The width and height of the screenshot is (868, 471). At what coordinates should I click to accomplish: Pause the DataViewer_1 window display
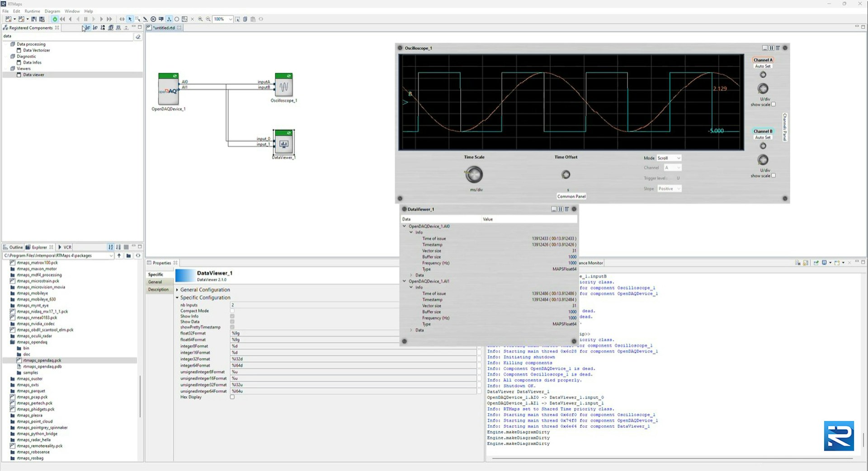(560, 209)
